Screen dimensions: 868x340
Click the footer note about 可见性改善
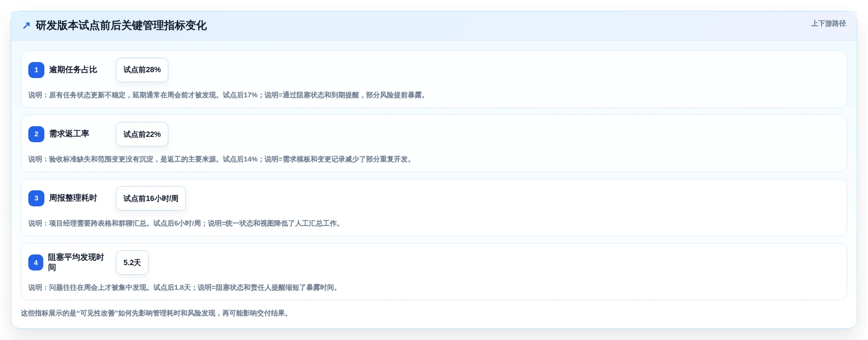156,313
